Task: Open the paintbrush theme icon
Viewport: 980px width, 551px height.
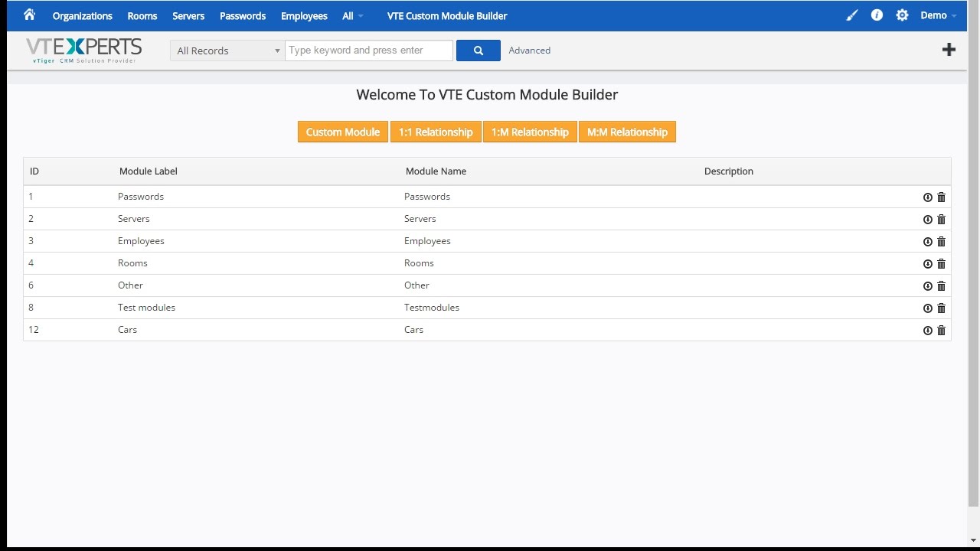Action: point(852,15)
